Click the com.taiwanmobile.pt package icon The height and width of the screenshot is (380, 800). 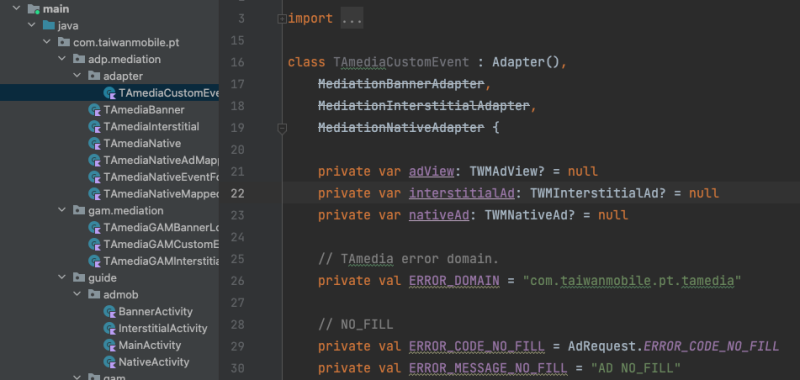(64, 42)
